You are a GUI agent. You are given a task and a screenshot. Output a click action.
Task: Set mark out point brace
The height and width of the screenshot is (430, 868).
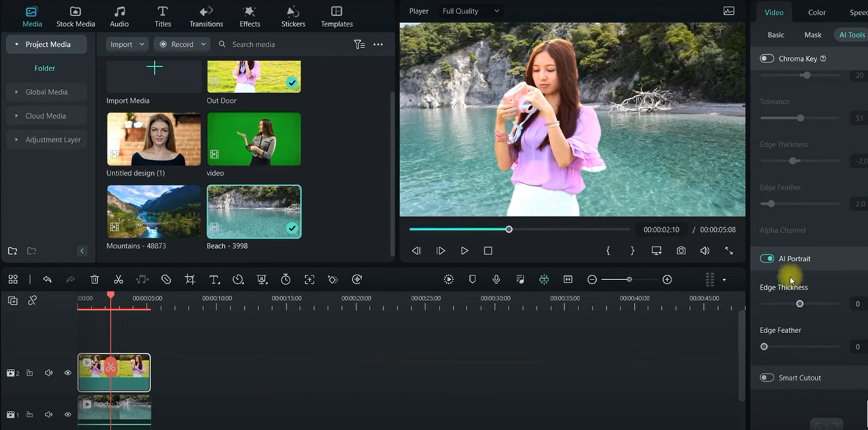(x=632, y=251)
